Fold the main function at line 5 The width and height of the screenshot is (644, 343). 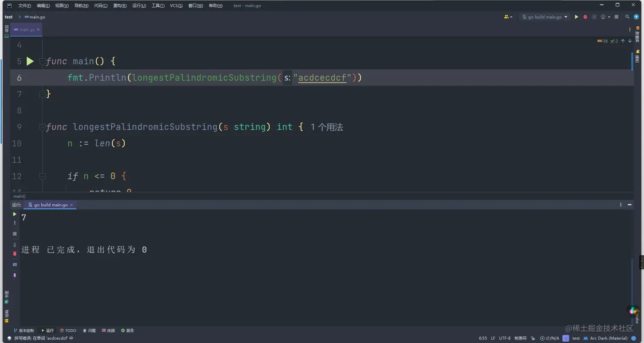point(42,61)
